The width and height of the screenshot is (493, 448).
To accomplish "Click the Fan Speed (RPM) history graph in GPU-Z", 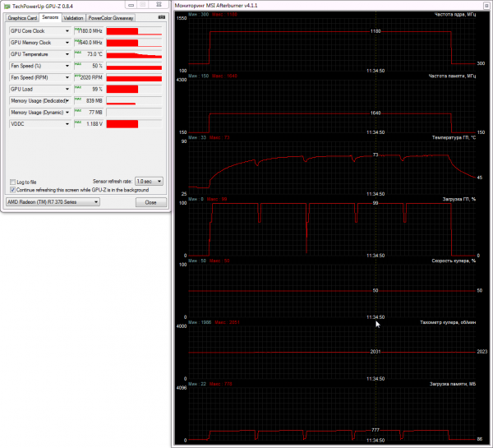I will [x=134, y=78].
